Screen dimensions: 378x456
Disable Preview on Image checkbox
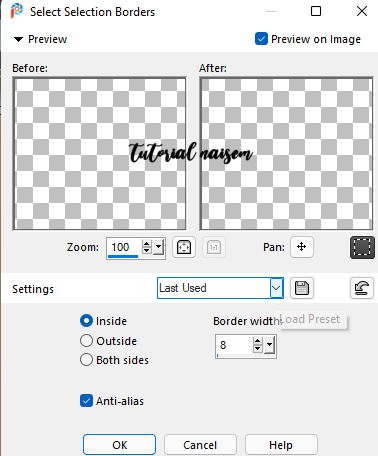click(261, 39)
